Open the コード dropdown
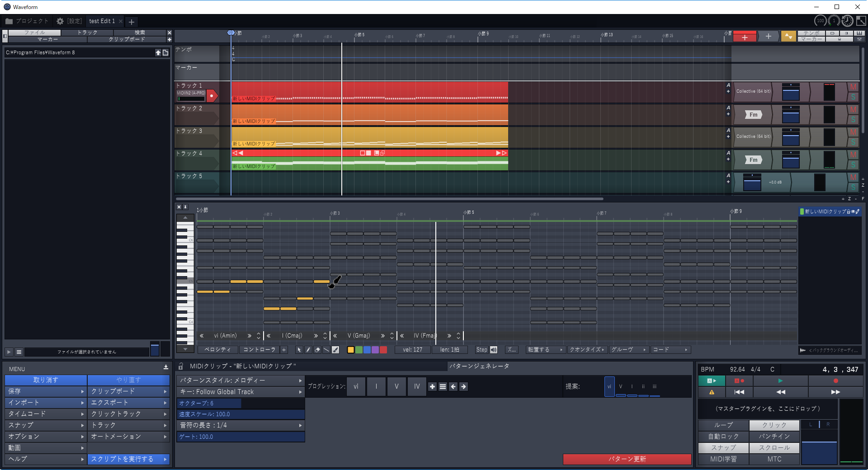Screen dimensions: 868x470 670,350
